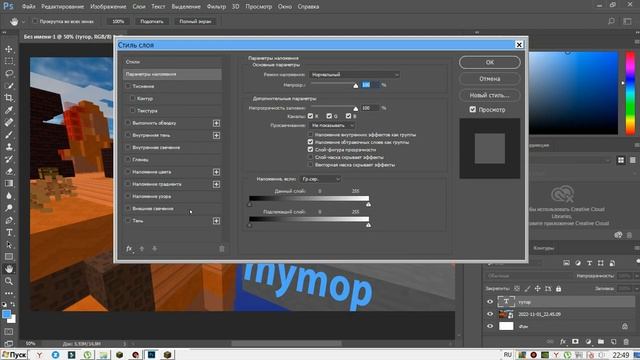This screenshot has width=640, height=360.
Task: Toggle transparency shapes layer checkbox
Action: 310,150
